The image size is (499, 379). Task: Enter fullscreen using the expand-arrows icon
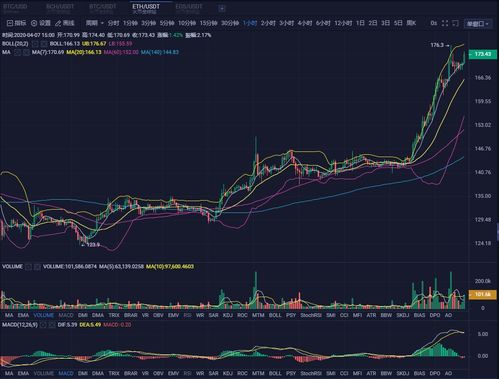tap(445, 23)
